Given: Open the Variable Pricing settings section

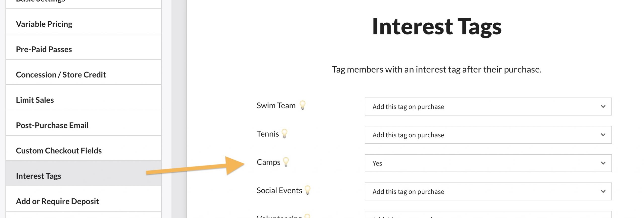Looking at the screenshot, I should [44, 24].
